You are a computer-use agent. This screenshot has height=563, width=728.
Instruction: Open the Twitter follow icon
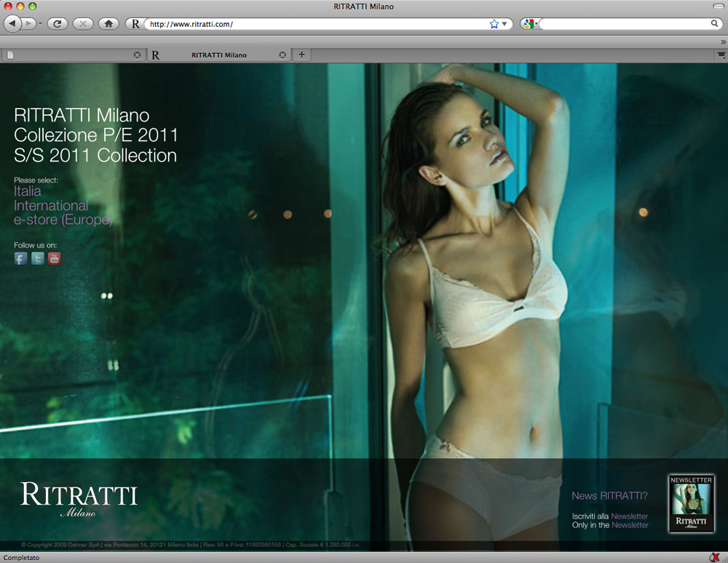[x=38, y=258]
